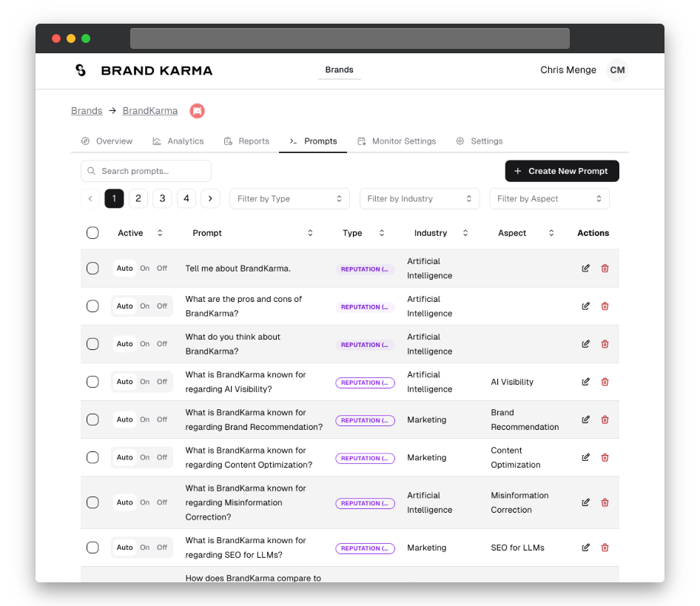The image size is (700, 606).
Task: Edit the AI Visibility prompt row
Action: pos(586,382)
